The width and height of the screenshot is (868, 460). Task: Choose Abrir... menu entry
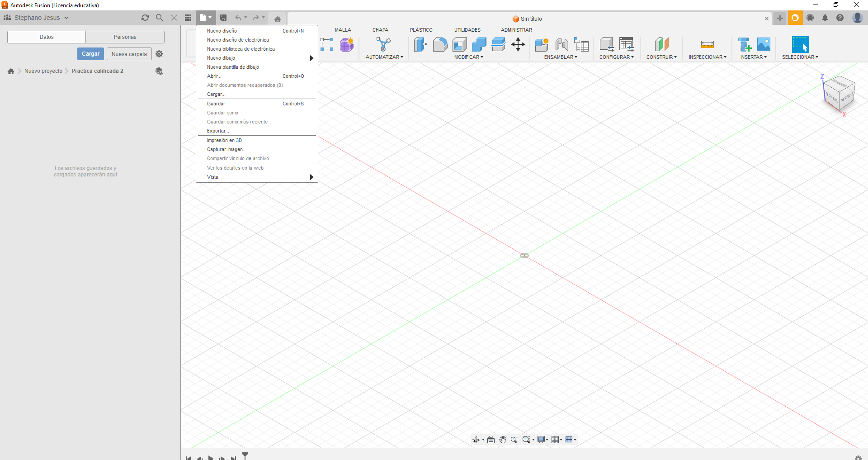point(257,76)
